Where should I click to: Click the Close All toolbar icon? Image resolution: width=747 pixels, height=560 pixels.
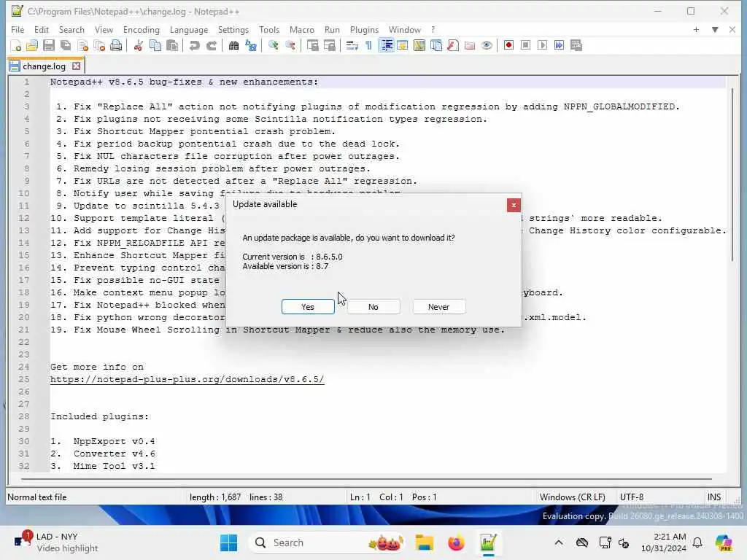tap(99, 46)
